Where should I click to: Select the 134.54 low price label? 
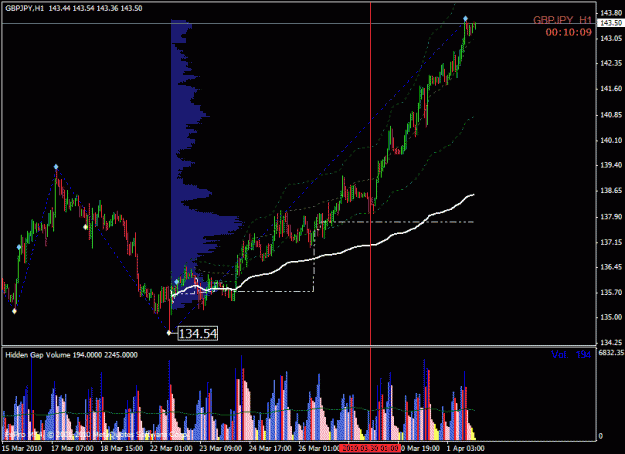click(x=198, y=333)
